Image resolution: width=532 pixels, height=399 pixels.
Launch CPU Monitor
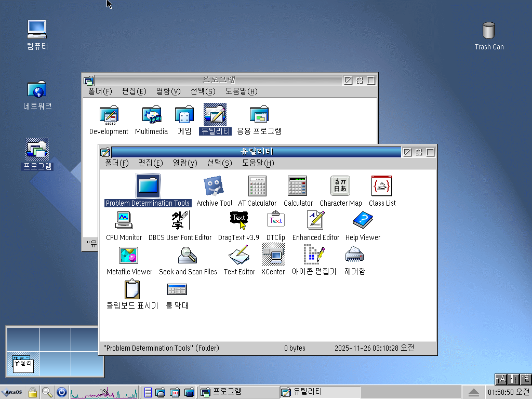pyautogui.click(x=124, y=220)
